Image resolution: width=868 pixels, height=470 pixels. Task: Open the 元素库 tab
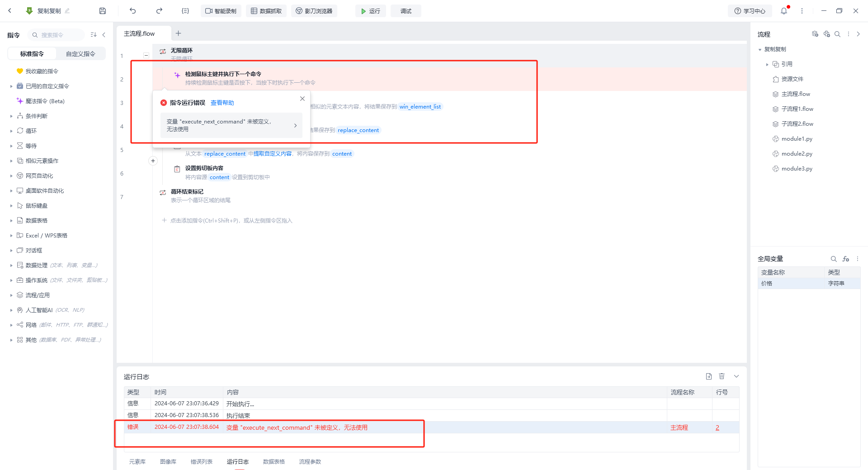[137, 461]
